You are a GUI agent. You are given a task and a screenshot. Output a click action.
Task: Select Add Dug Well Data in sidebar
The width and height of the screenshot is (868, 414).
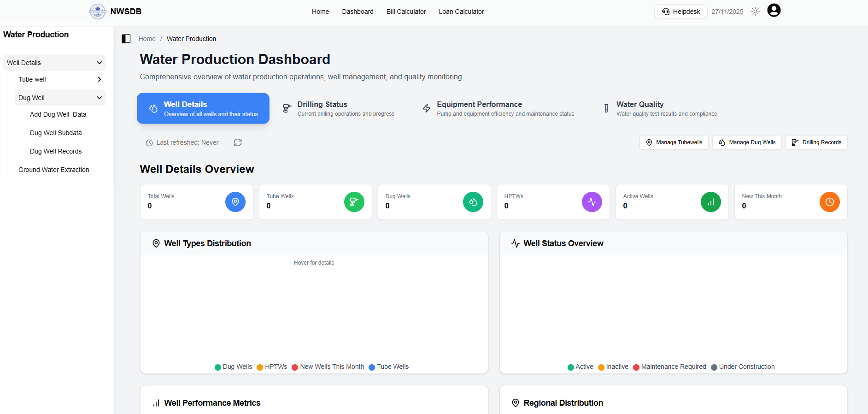[x=58, y=114]
